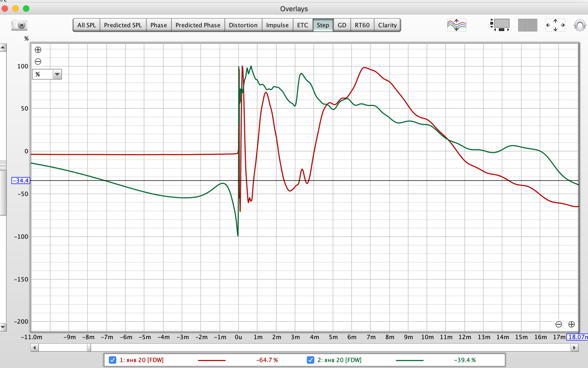Switch to the Phase tab
This screenshot has height=368, width=588.
coord(159,25)
